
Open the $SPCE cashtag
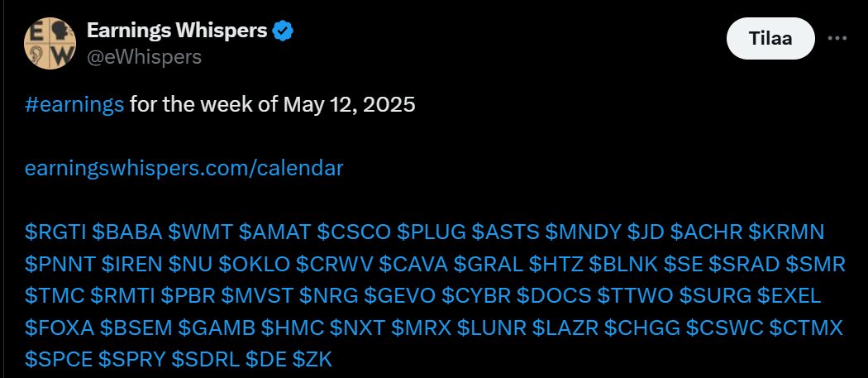click(59, 361)
